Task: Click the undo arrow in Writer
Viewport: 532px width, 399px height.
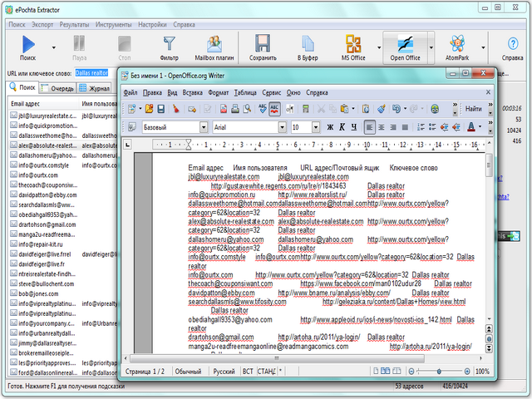Action: click(x=396, y=109)
